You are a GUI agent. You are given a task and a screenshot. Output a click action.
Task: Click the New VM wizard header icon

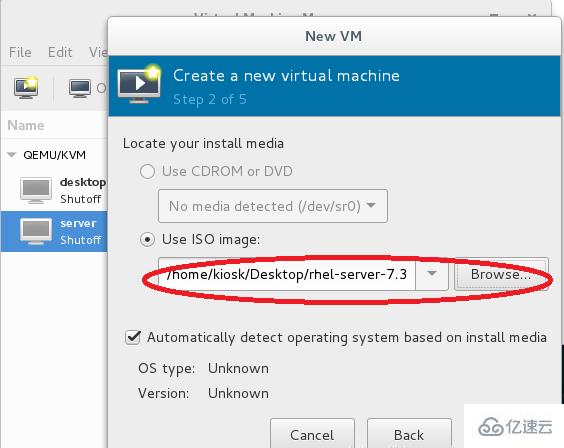[139, 85]
